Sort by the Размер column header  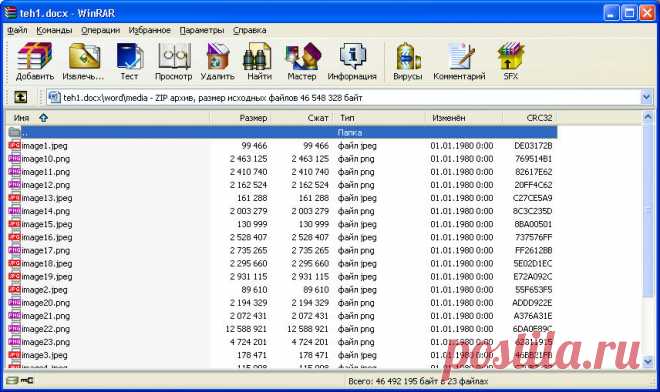click(x=240, y=118)
